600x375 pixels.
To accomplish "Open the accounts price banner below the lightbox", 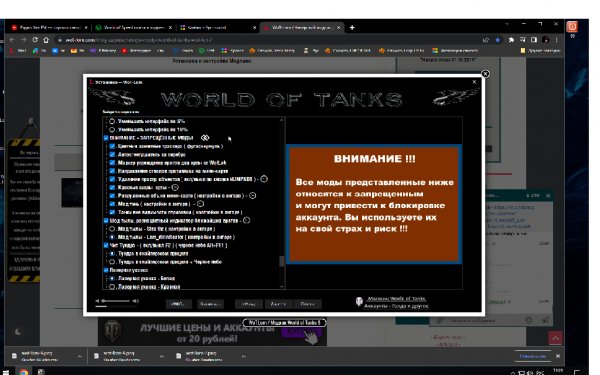I will [x=212, y=332].
